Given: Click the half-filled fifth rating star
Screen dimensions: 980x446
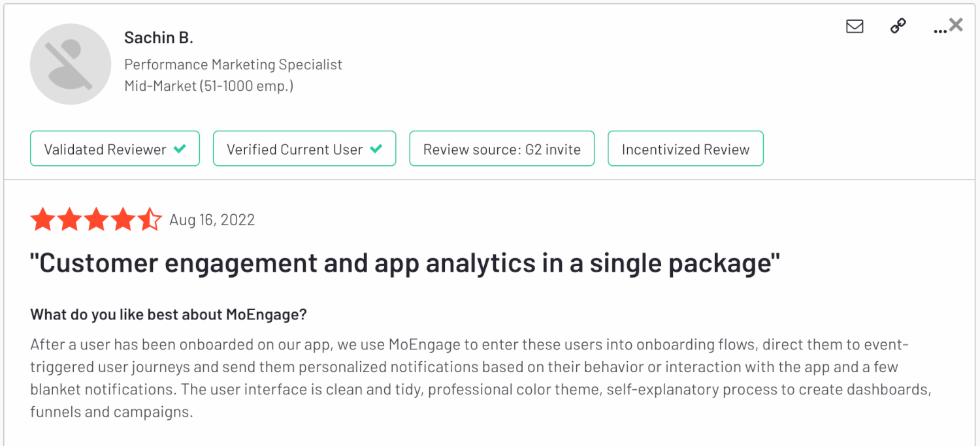Looking at the screenshot, I should point(150,219).
